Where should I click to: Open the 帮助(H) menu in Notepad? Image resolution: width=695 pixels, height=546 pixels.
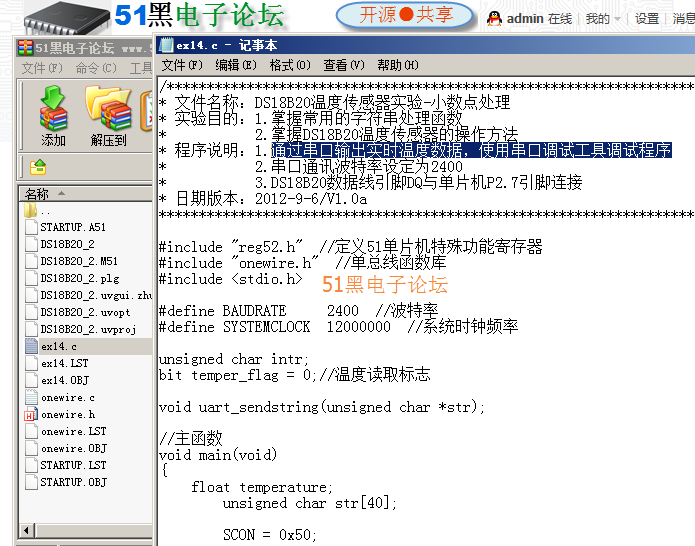coord(397,65)
